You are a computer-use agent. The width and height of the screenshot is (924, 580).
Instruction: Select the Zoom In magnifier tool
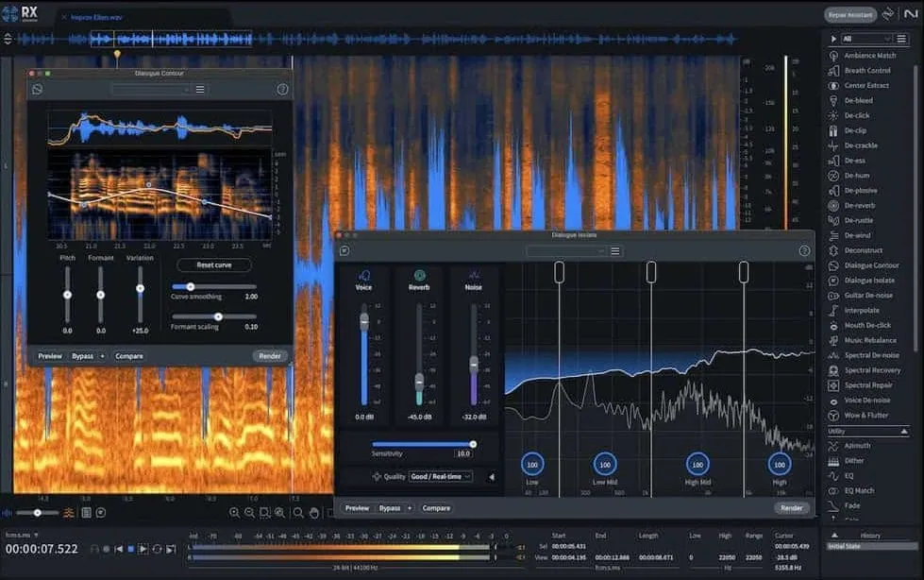click(233, 513)
